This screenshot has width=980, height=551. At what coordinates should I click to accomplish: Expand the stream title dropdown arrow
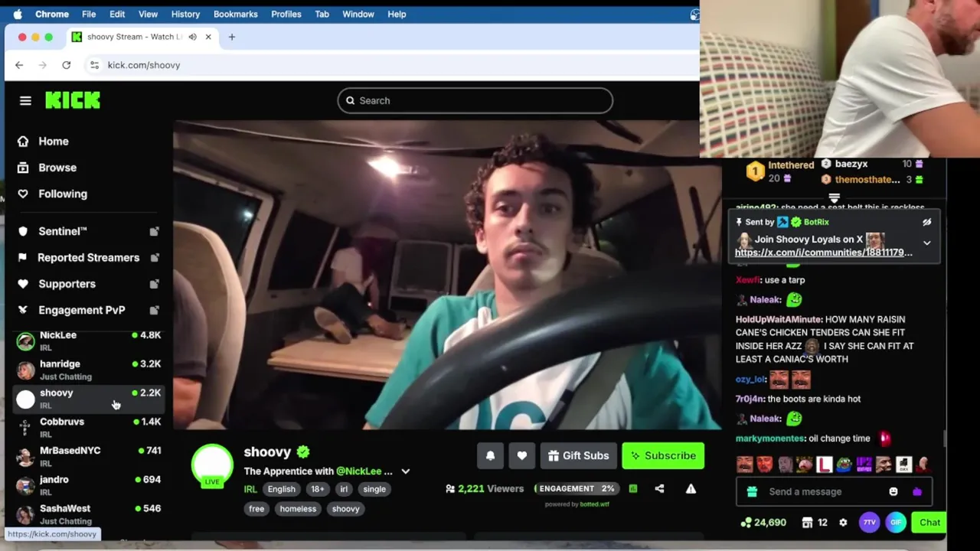pos(405,471)
